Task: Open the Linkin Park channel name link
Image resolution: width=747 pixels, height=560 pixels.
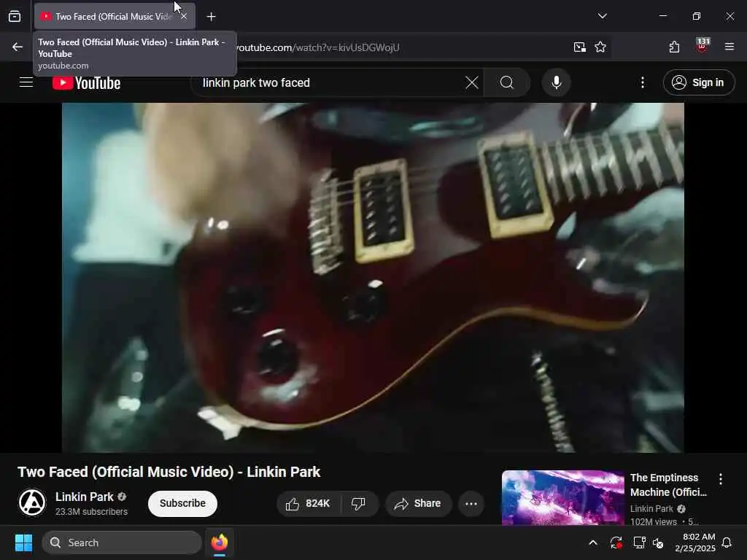Action: [85, 497]
